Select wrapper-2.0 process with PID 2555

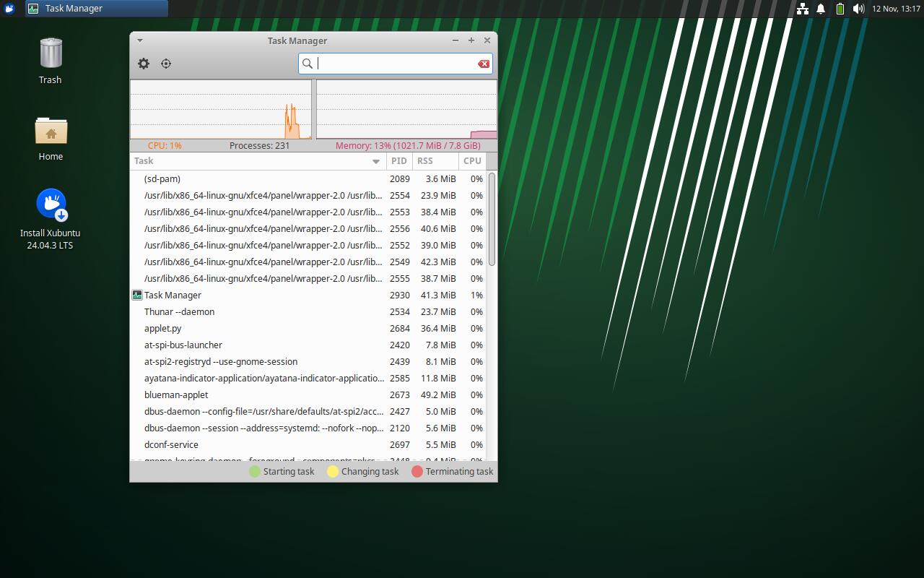click(x=309, y=278)
